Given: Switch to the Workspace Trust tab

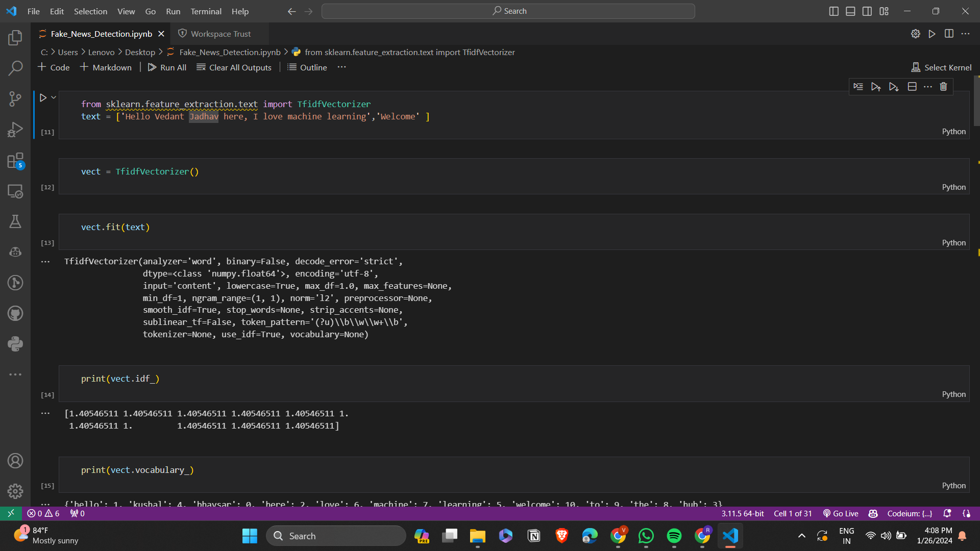Looking at the screenshot, I should pos(220,34).
